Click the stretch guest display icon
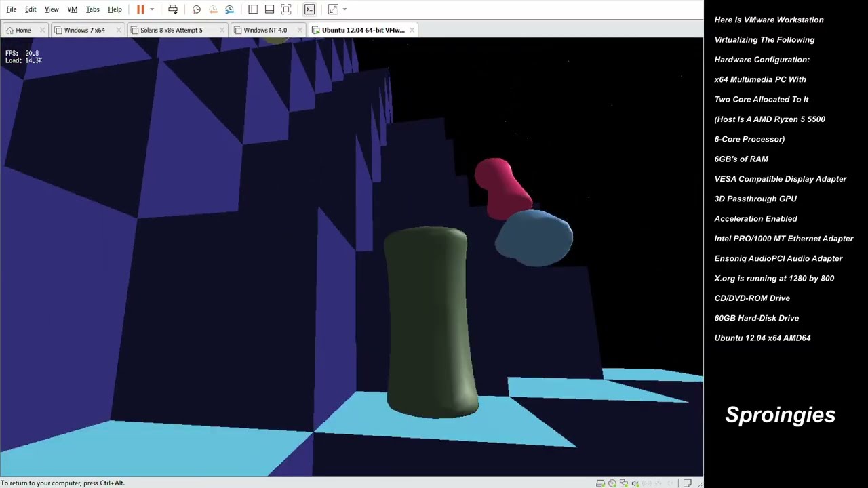This screenshot has width=868, height=488. coord(333,9)
